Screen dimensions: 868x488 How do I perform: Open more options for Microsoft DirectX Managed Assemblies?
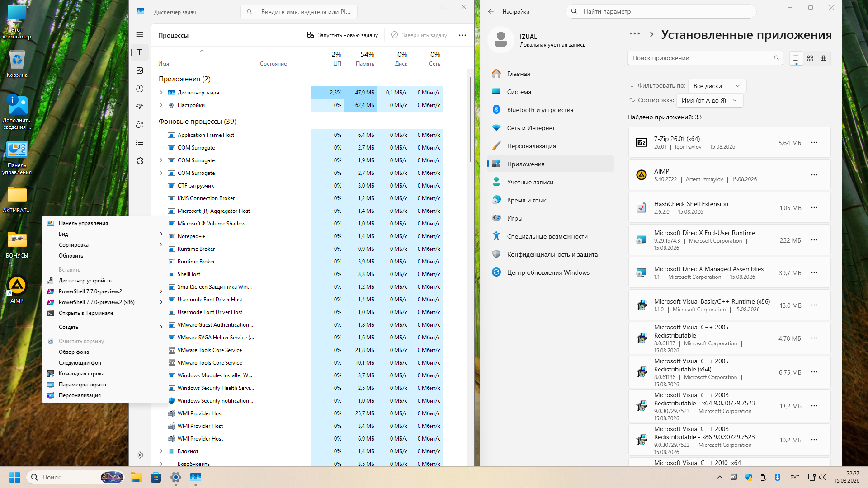click(x=814, y=272)
